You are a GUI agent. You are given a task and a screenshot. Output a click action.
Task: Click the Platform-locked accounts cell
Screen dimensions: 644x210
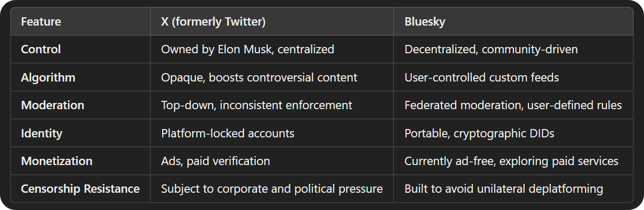(x=228, y=133)
